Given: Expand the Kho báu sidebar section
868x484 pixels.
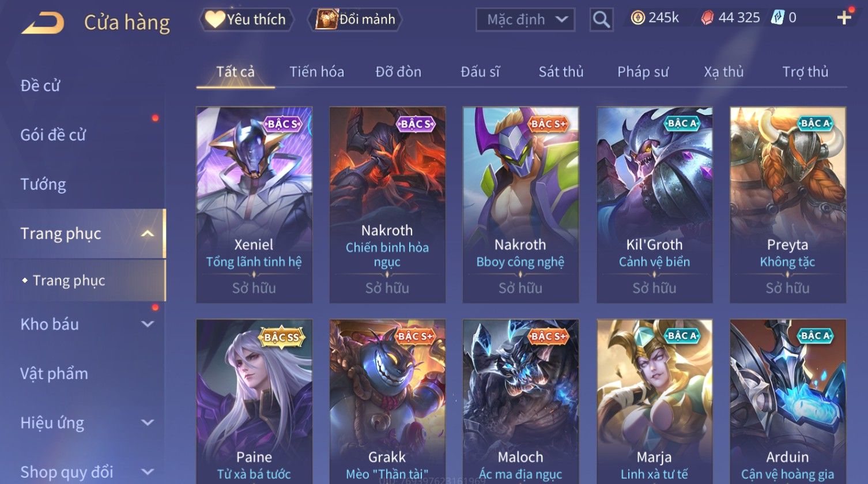Looking at the screenshot, I should coord(148,324).
